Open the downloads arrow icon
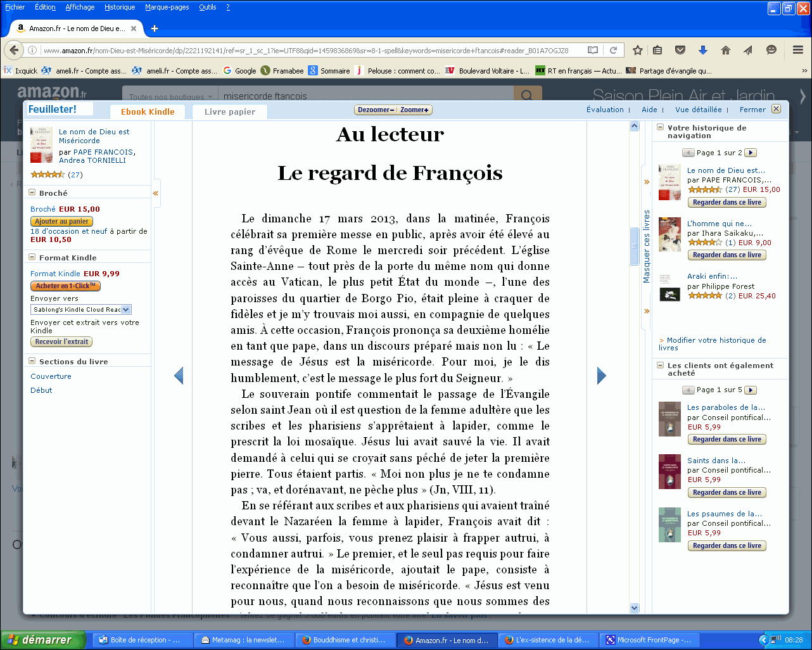Viewport: 812px width, 650px height. tap(703, 50)
